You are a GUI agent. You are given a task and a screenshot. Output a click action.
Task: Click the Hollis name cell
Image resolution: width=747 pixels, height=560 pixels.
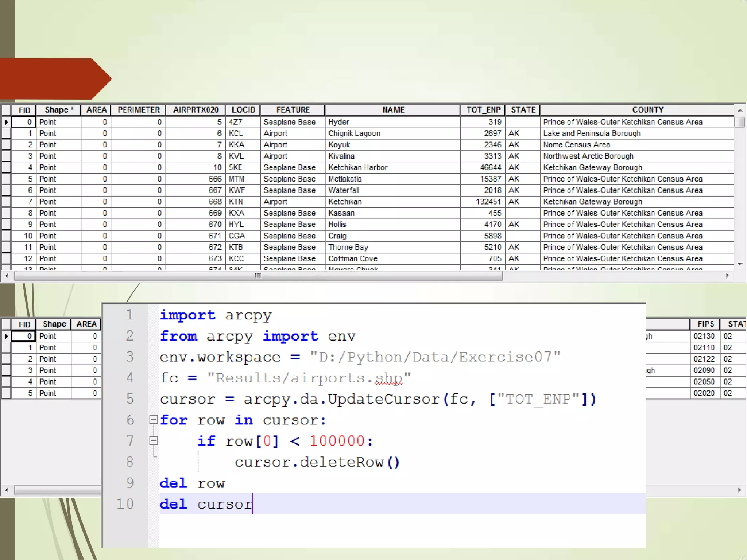(392, 225)
